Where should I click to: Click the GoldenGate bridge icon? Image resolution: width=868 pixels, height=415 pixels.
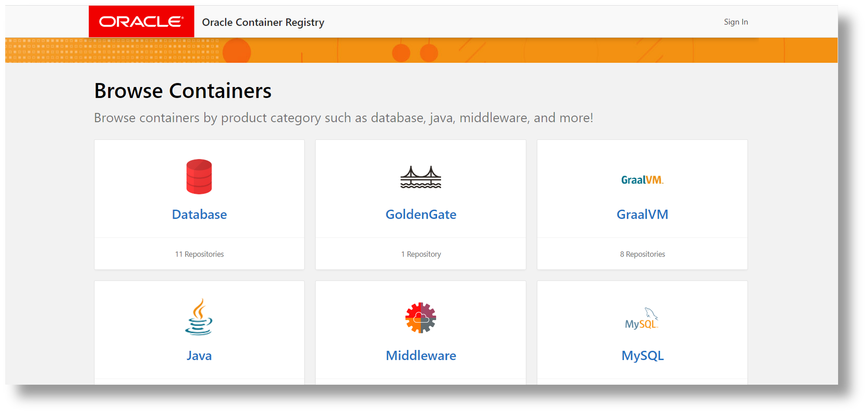[x=421, y=177]
